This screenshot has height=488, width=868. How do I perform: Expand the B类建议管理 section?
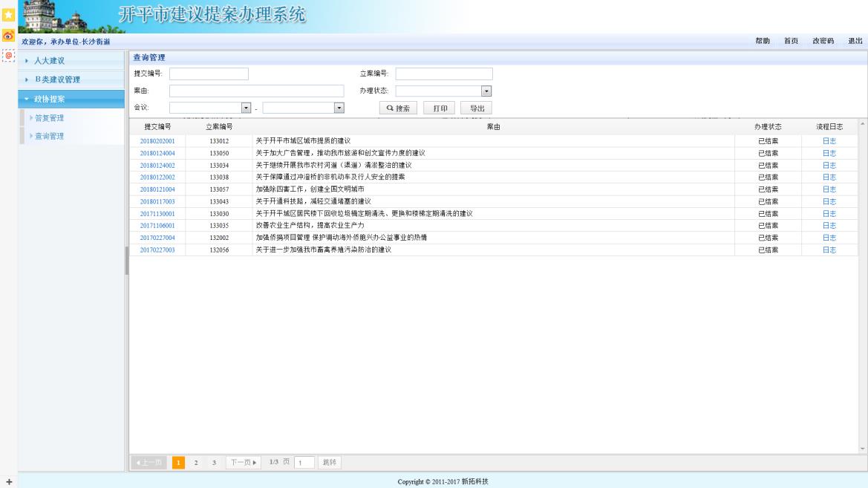71,79
